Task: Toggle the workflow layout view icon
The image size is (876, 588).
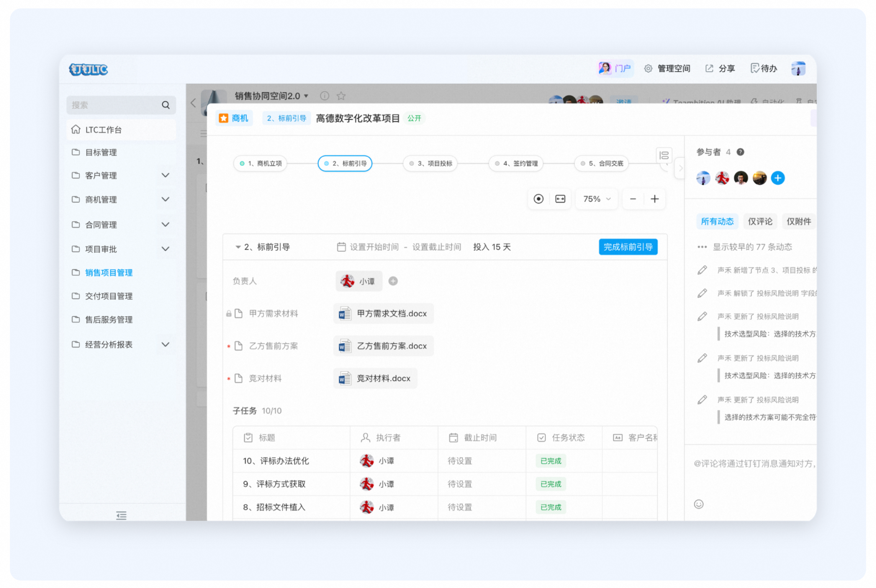Action: click(664, 155)
